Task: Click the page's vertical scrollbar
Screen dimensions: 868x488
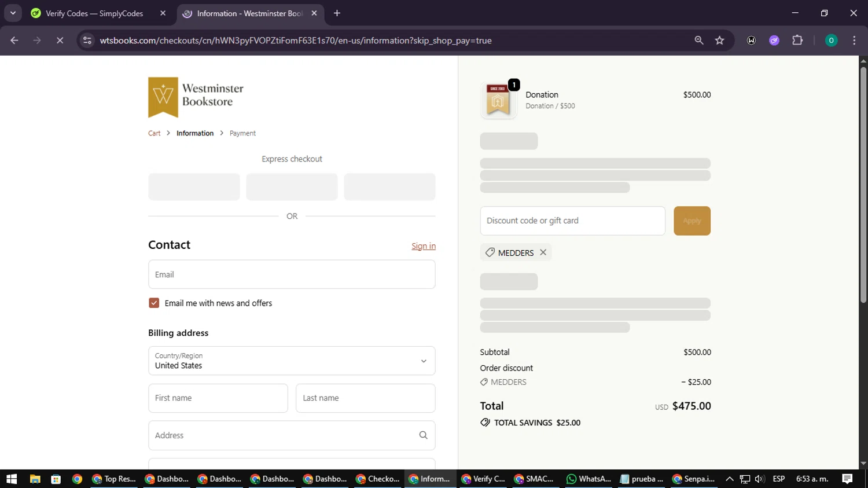Action: (x=863, y=185)
